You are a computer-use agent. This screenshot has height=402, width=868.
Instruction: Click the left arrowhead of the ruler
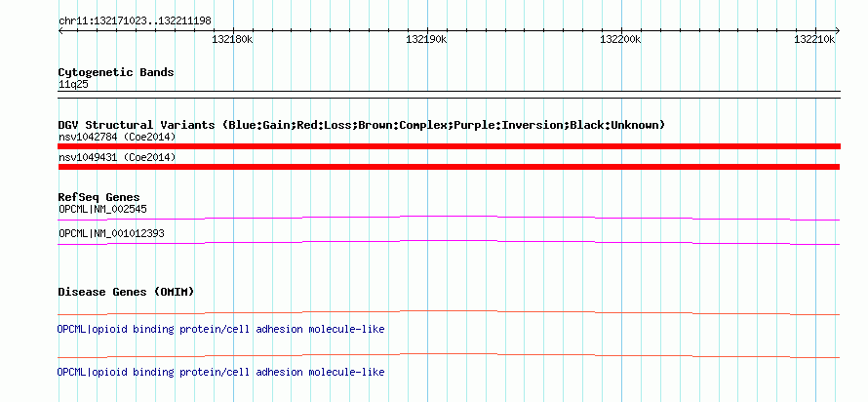tap(60, 31)
